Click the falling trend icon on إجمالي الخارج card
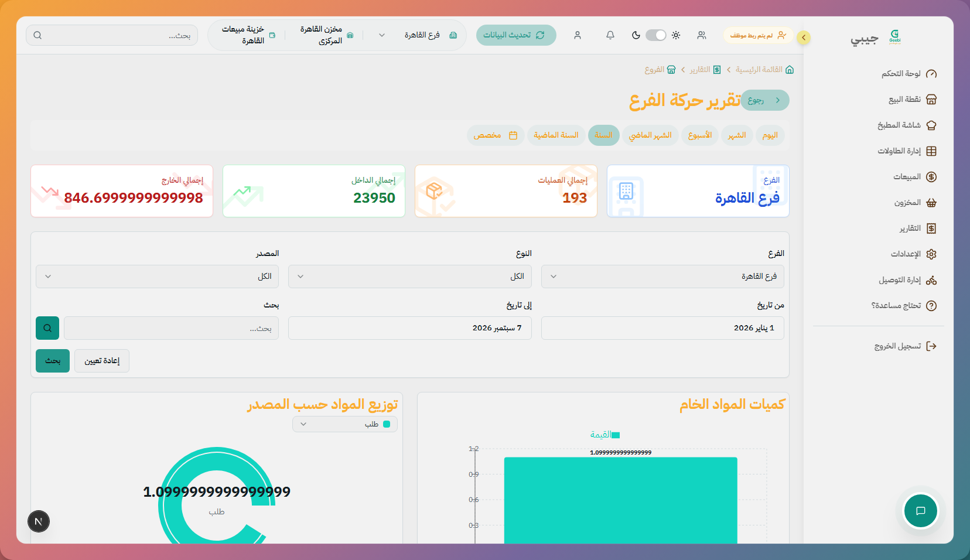The image size is (970, 560). tap(50, 191)
